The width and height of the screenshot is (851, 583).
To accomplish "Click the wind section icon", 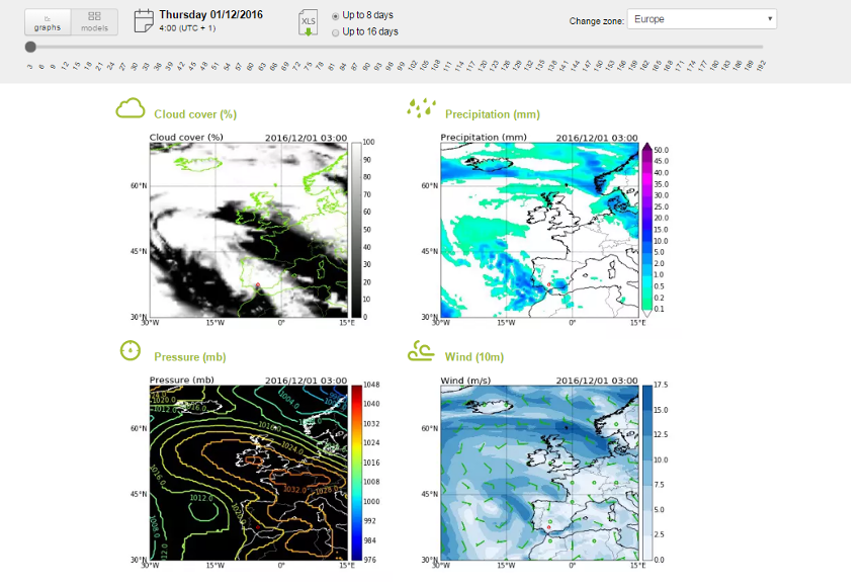I will 421,351.
